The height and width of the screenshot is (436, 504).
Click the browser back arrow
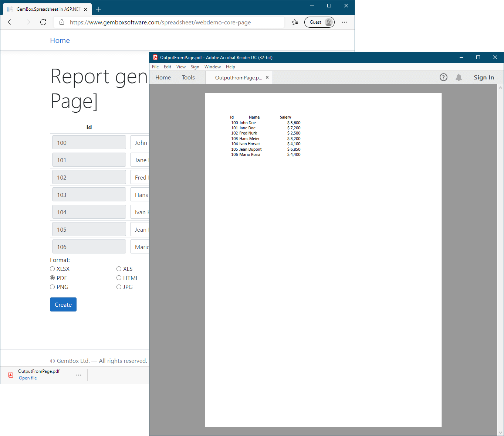point(11,22)
